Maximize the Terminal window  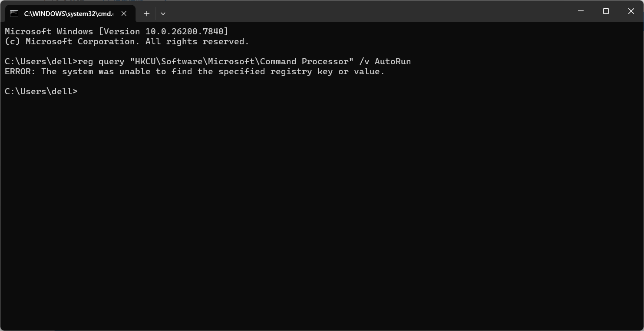pyautogui.click(x=606, y=11)
